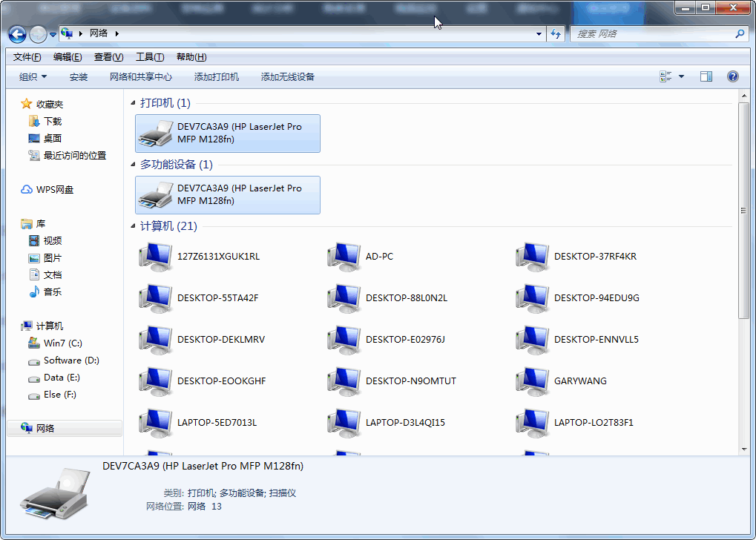756x540 pixels.
Task: Click the 安装 toolbar button
Action: coord(79,76)
